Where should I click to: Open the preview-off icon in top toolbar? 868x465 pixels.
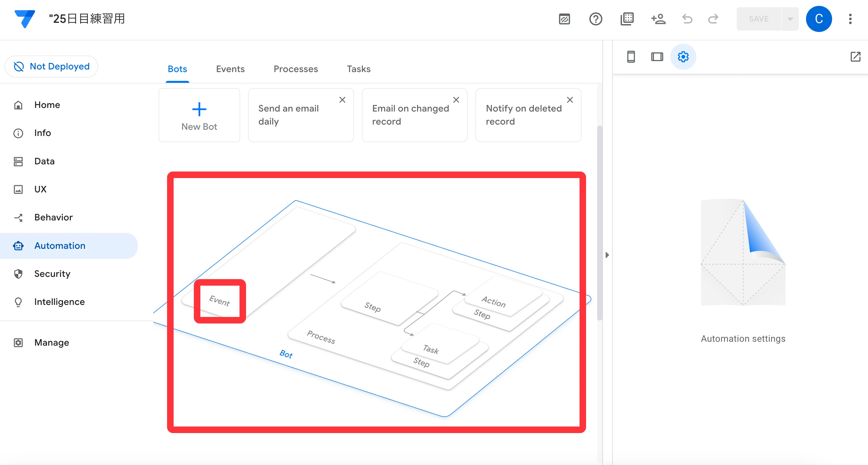565,19
